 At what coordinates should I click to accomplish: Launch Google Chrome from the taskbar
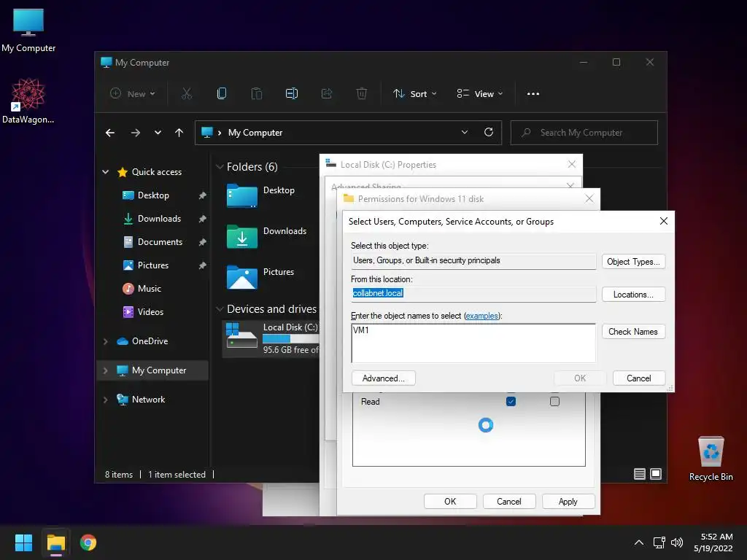[x=88, y=542]
